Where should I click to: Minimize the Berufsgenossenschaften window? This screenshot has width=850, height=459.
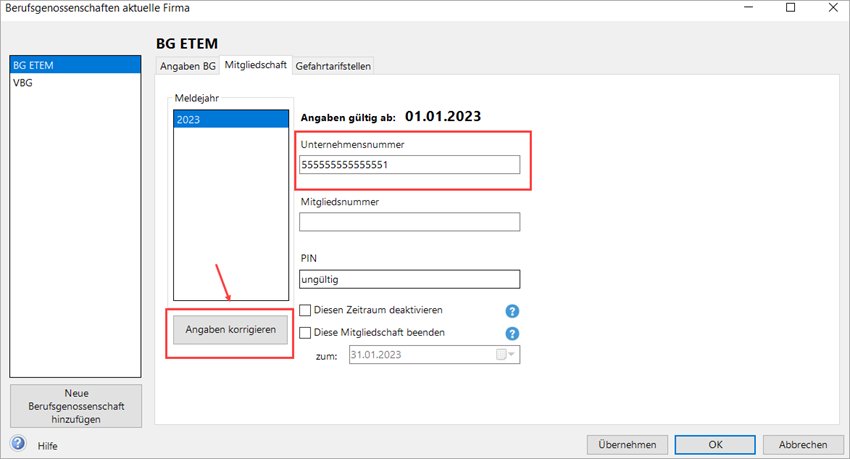pyautogui.click(x=749, y=8)
